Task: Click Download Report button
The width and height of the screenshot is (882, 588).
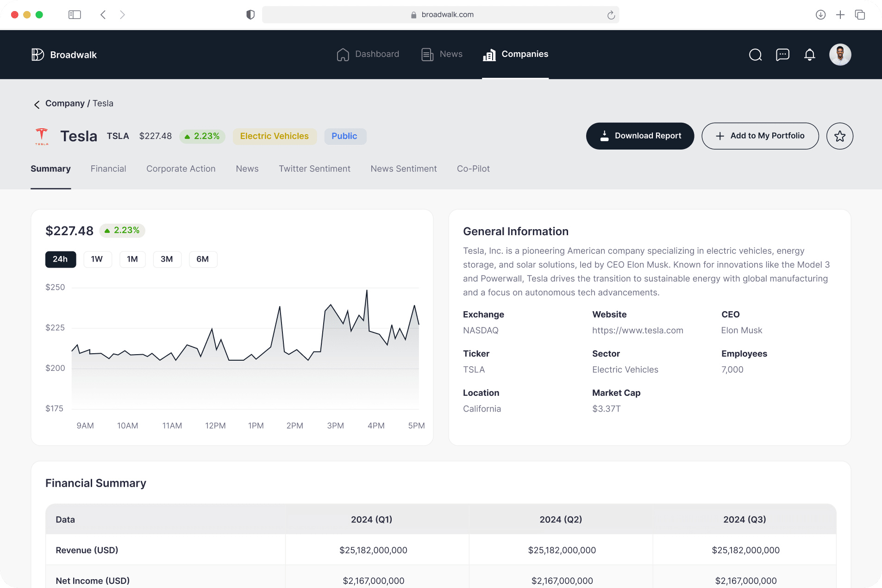Action: coord(640,136)
